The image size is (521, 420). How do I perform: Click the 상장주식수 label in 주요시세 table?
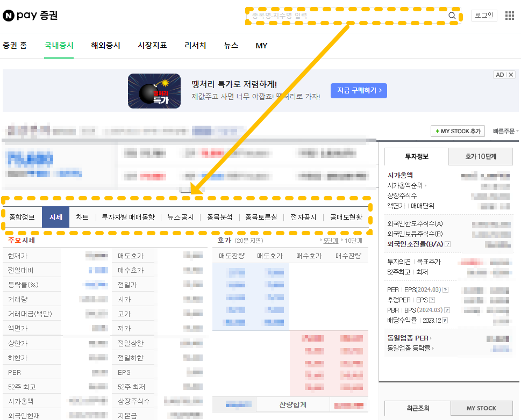(133, 401)
